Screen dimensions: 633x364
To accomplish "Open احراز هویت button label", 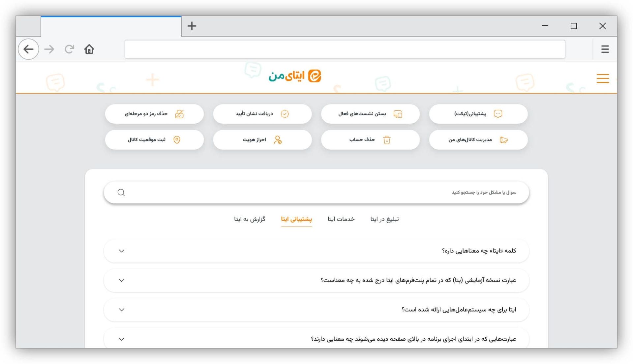I will [254, 140].
